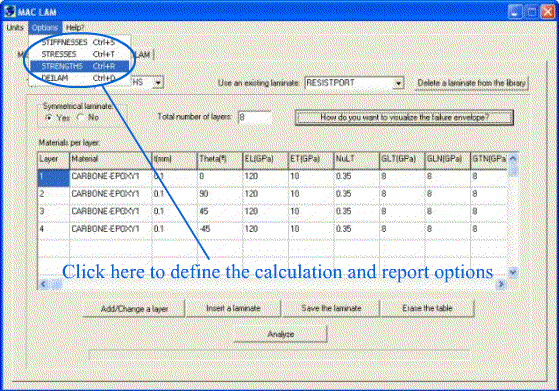The image size is (559, 391).
Task: Click Theta value 90 in layer 2
Action: click(x=220, y=195)
